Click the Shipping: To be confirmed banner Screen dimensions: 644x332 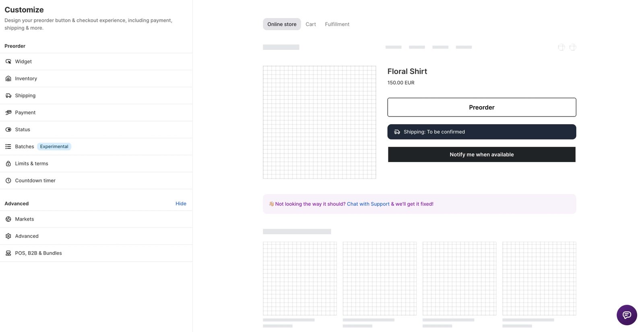click(482, 132)
